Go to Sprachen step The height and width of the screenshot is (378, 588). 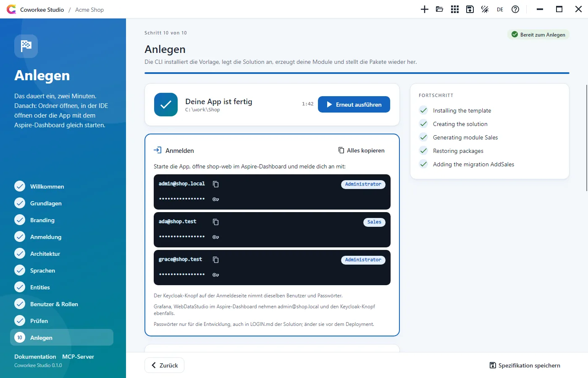[62, 270]
